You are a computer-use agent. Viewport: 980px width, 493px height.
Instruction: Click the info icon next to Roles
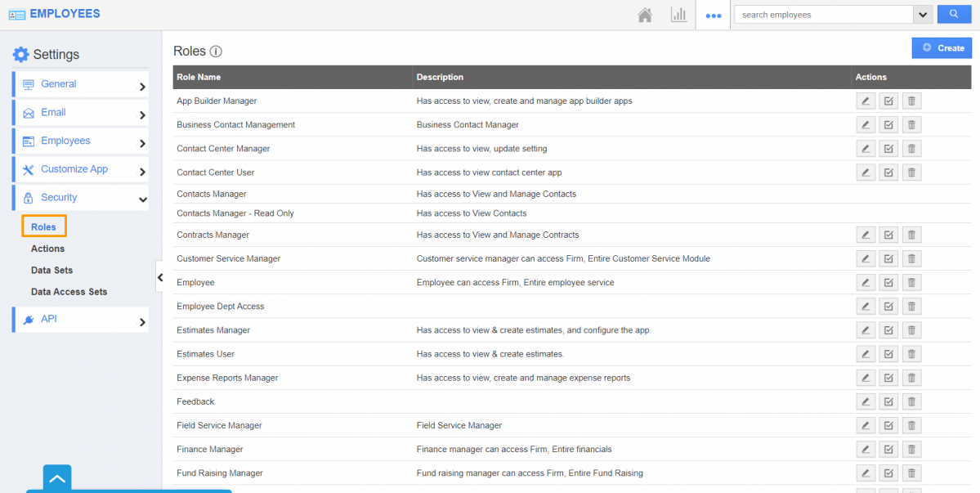pyautogui.click(x=216, y=52)
